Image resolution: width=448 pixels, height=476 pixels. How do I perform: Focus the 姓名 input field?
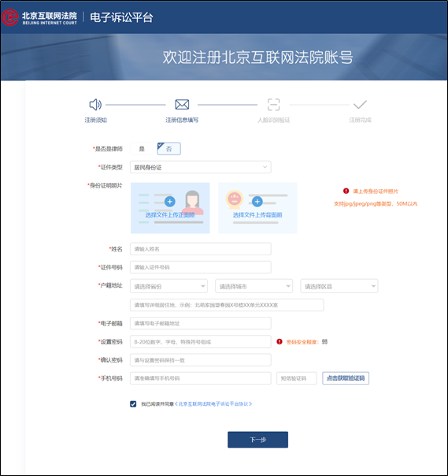click(201, 249)
